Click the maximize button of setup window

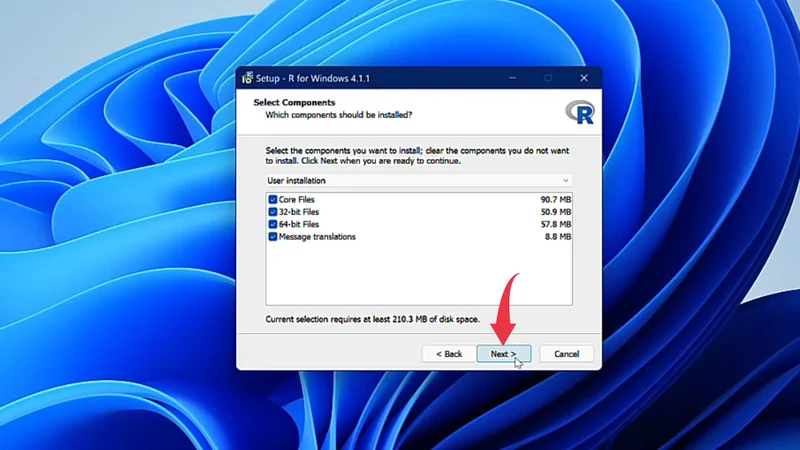548,78
